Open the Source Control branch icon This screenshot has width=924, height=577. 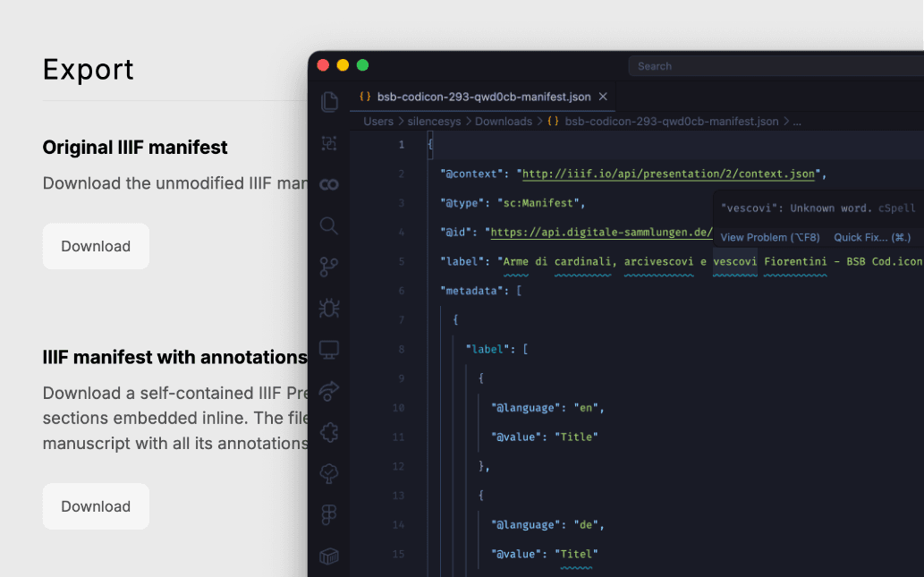tap(329, 267)
